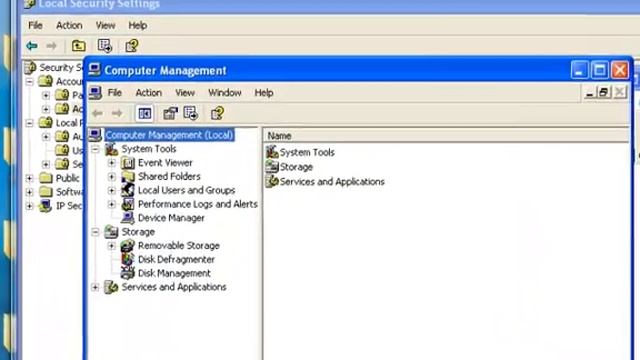Open View menu in Local Security Settings
Viewport: 640px width, 360px height.
[x=105, y=25]
